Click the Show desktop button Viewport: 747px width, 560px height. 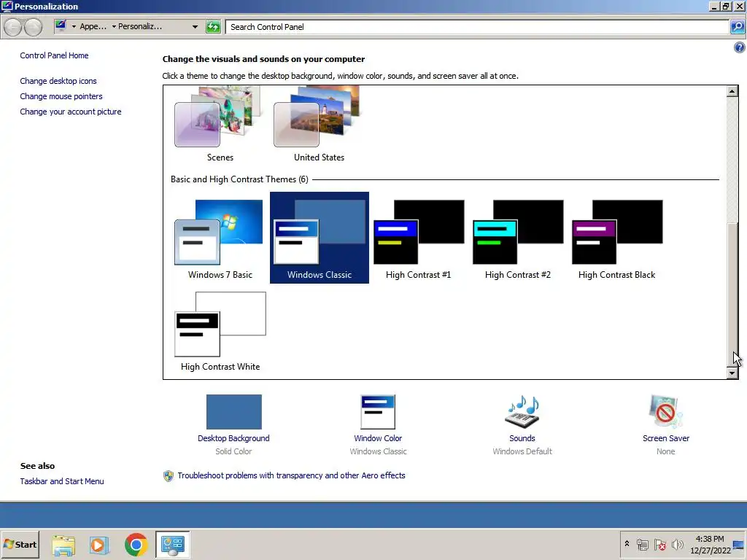click(x=739, y=544)
